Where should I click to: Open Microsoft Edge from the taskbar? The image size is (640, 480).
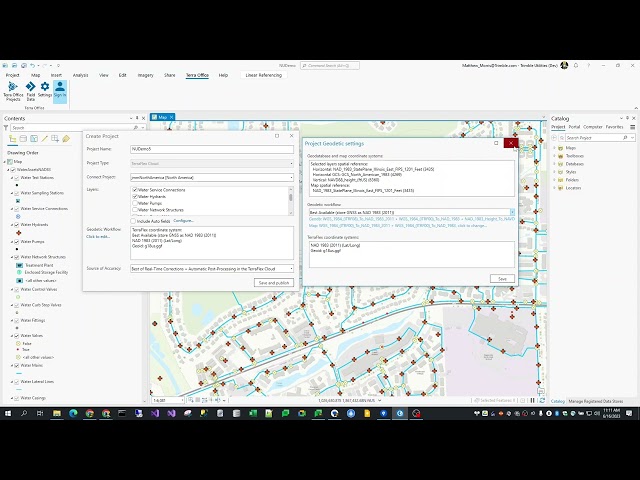[73, 413]
